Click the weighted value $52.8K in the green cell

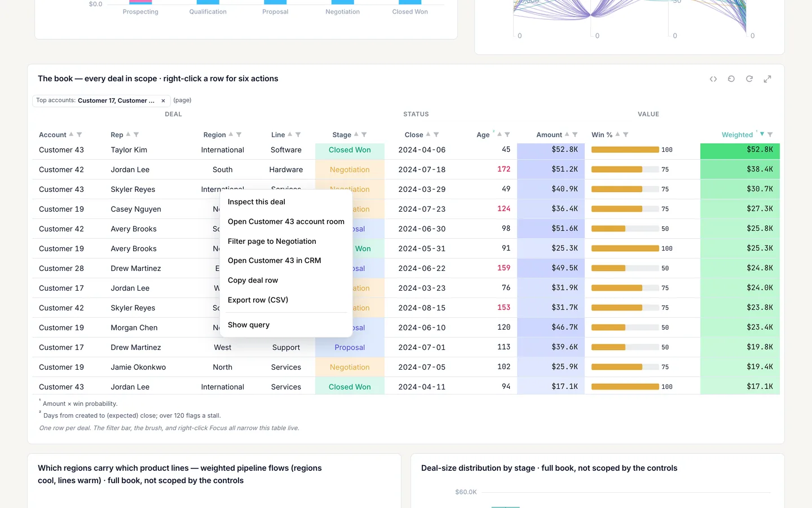(760, 150)
